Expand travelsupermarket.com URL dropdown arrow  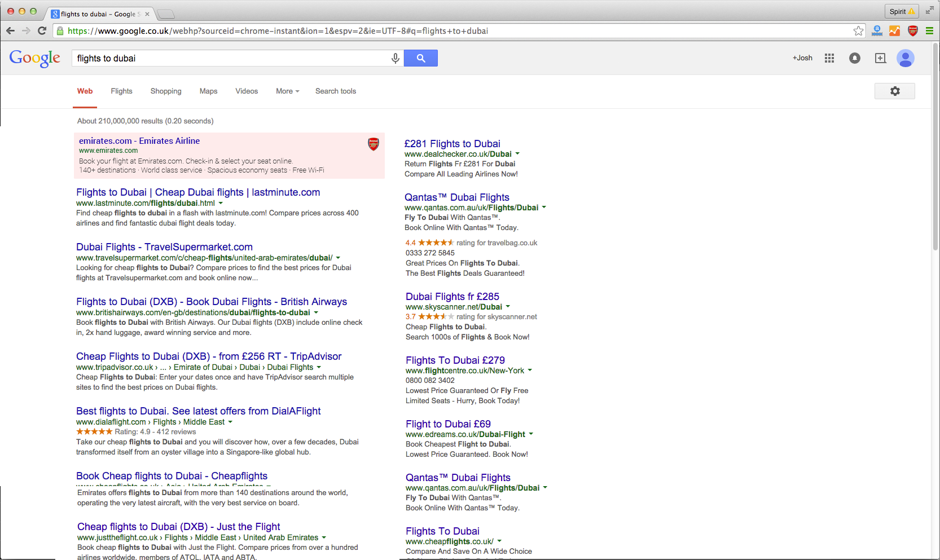pyautogui.click(x=338, y=258)
